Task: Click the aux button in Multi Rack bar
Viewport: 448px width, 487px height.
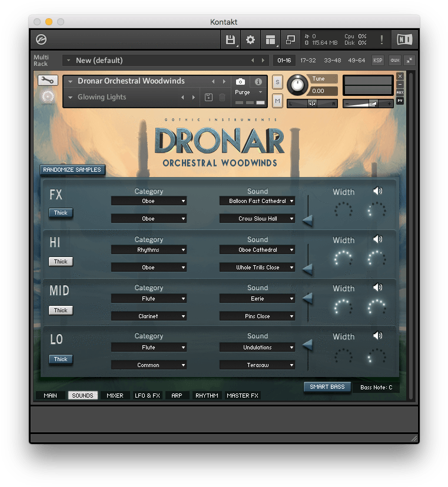Action: [x=395, y=60]
